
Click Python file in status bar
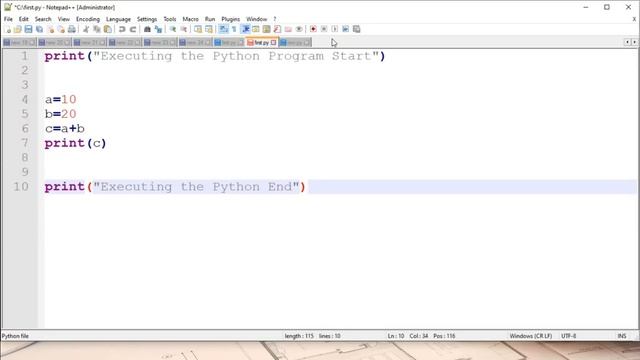[x=15, y=336]
